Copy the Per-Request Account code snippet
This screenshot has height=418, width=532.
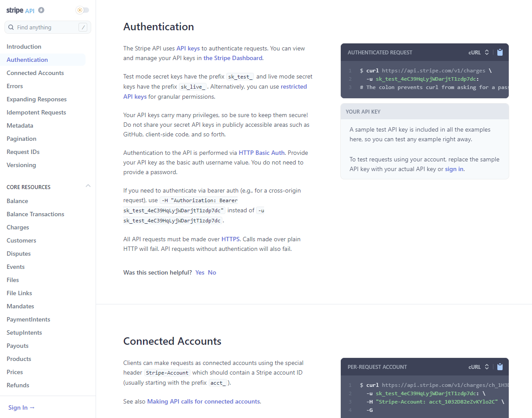coord(500,367)
